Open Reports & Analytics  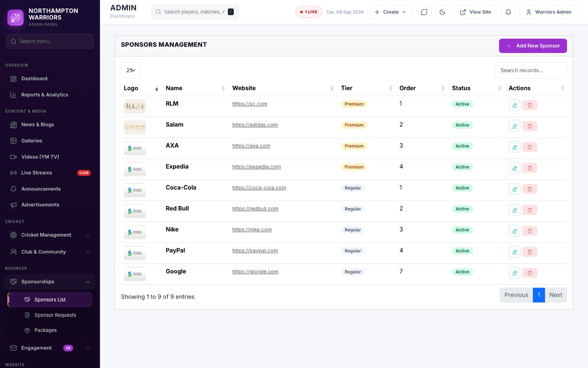tap(50, 95)
